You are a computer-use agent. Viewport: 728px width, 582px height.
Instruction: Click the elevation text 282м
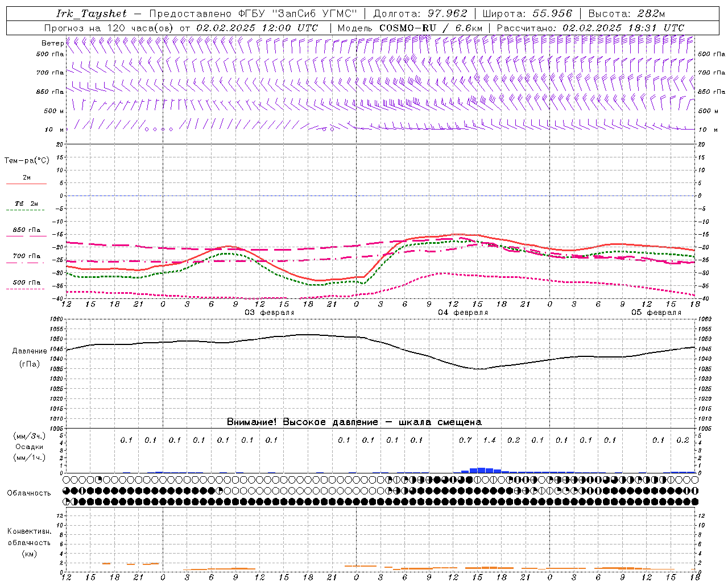pos(651,14)
